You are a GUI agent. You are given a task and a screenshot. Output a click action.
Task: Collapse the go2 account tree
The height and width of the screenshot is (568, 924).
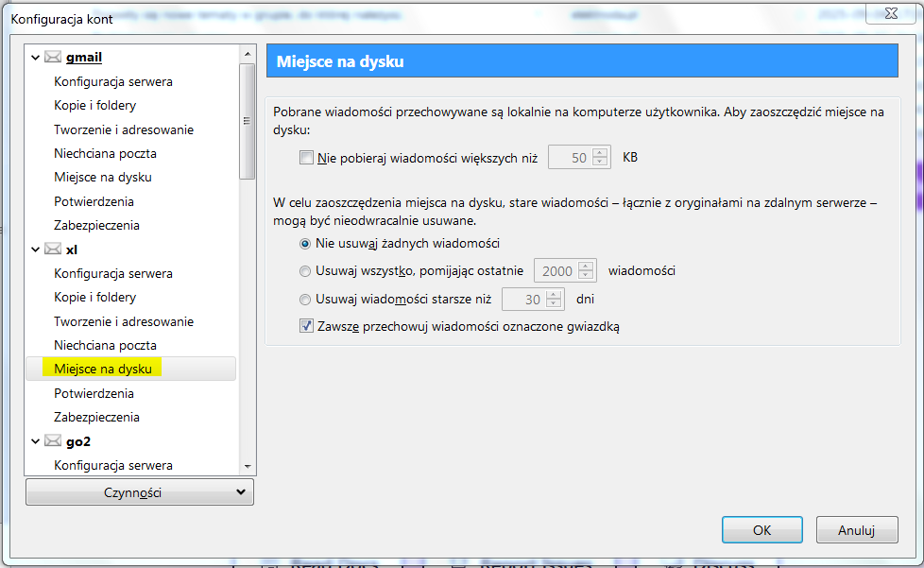pyautogui.click(x=35, y=441)
